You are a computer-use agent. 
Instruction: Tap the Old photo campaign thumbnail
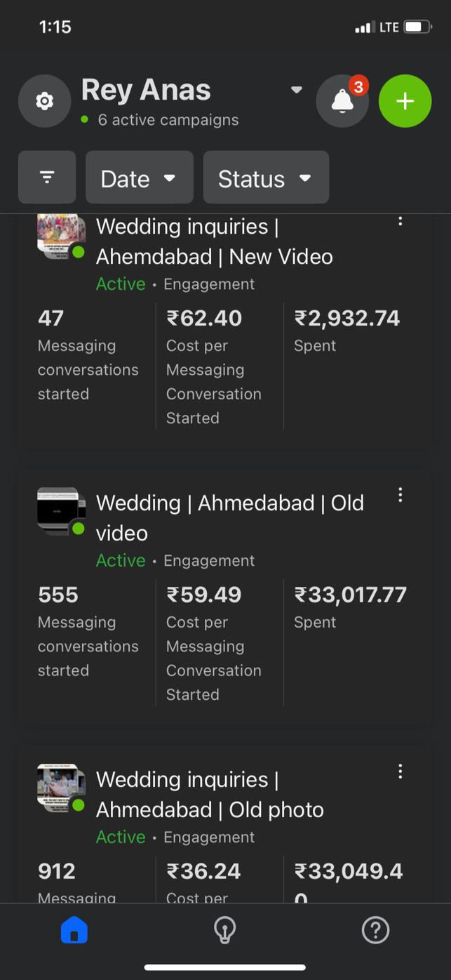click(x=61, y=788)
